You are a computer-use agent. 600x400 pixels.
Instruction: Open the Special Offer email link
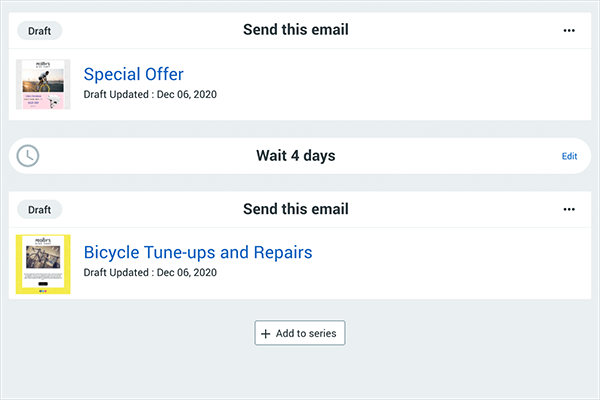pos(133,74)
